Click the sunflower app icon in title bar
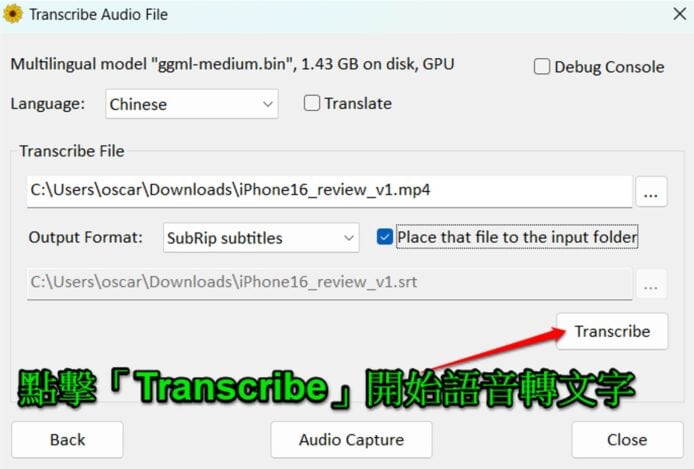This screenshot has height=469, width=694. click(x=13, y=14)
